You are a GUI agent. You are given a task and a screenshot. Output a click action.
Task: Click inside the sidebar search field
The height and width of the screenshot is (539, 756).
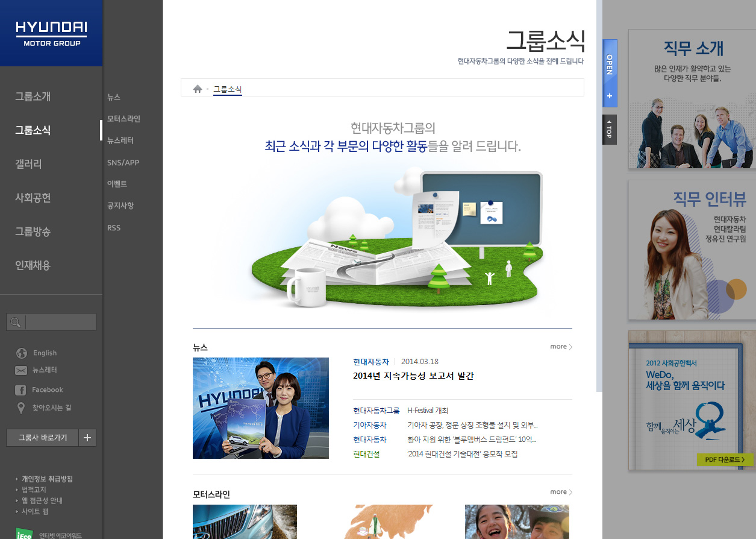(x=60, y=322)
